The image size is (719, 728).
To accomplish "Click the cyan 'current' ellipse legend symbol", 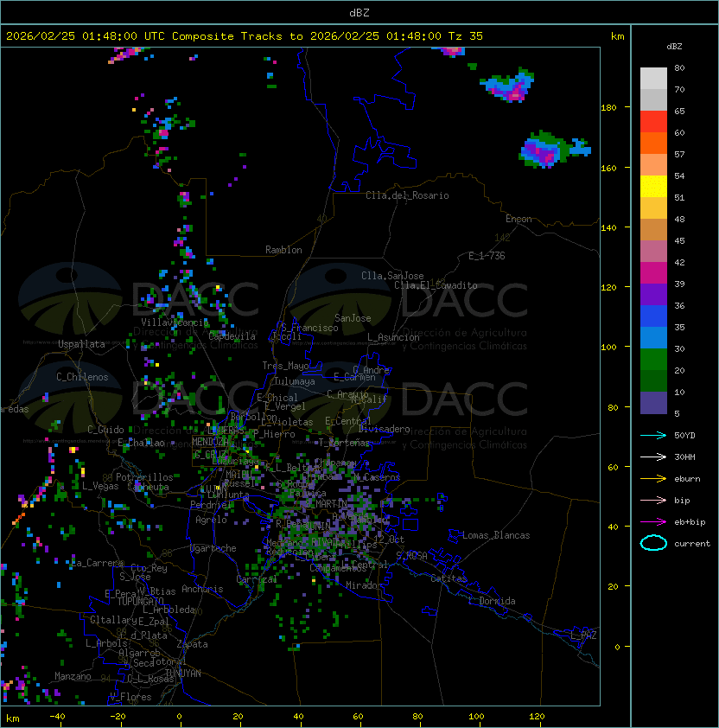I will (653, 543).
